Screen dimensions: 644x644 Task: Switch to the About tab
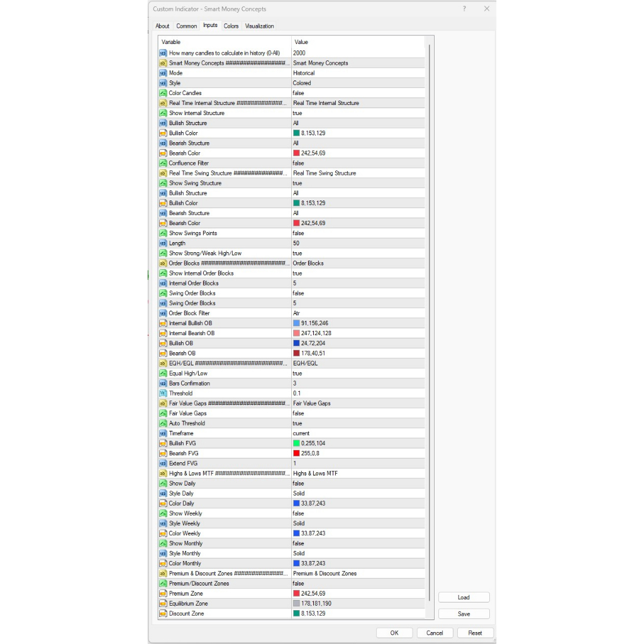point(162,26)
